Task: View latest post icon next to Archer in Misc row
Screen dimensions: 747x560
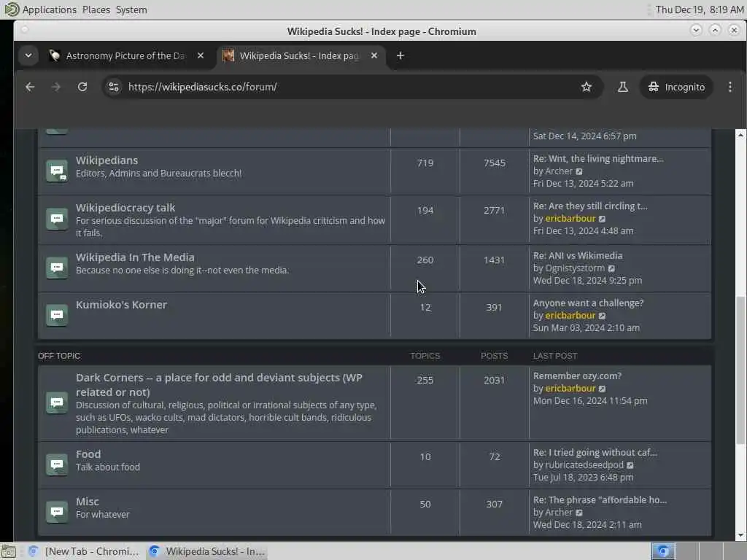Action: [x=579, y=513]
